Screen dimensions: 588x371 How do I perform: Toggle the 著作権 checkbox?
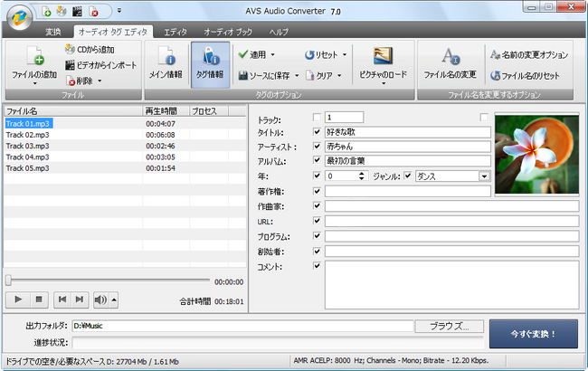tap(317, 191)
